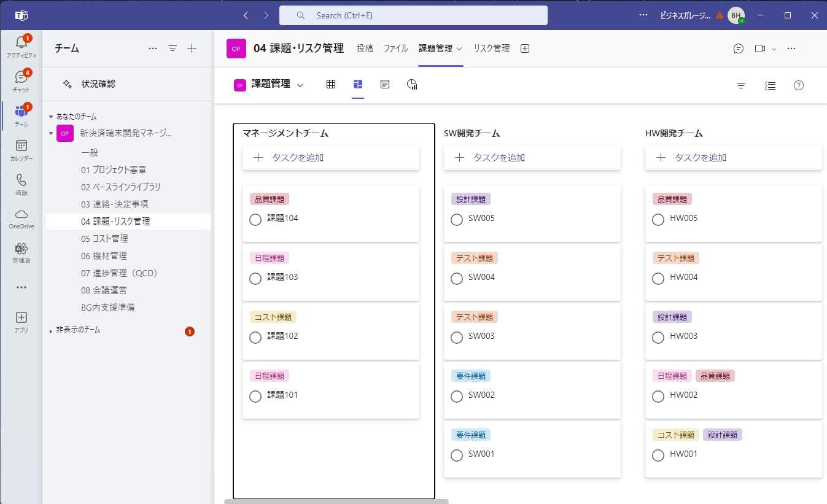
Task: Start a meeting with the video icon
Action: pos(760,48)
